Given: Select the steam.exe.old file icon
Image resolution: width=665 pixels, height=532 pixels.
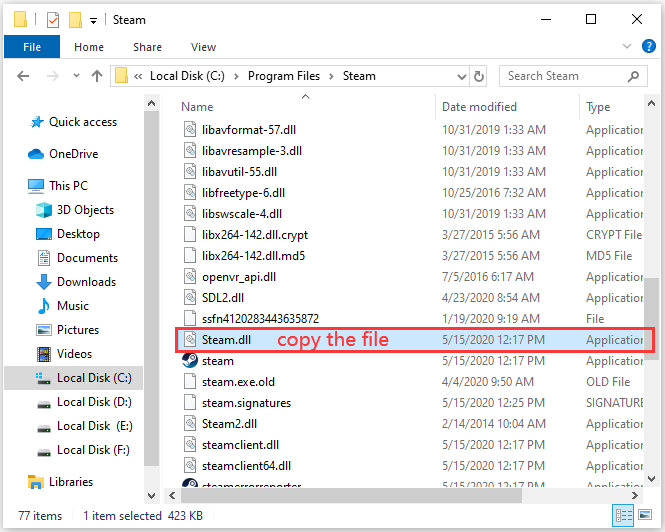Looking at the screenshot, I should [190, 381].
